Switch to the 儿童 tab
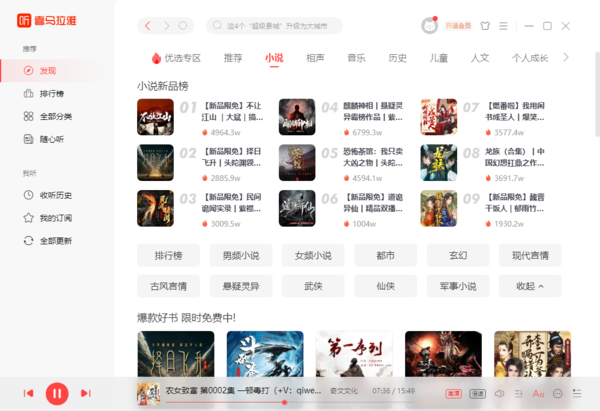Viewport: 600px width, 411px height. pyautogui.click(x=439, y=58)
